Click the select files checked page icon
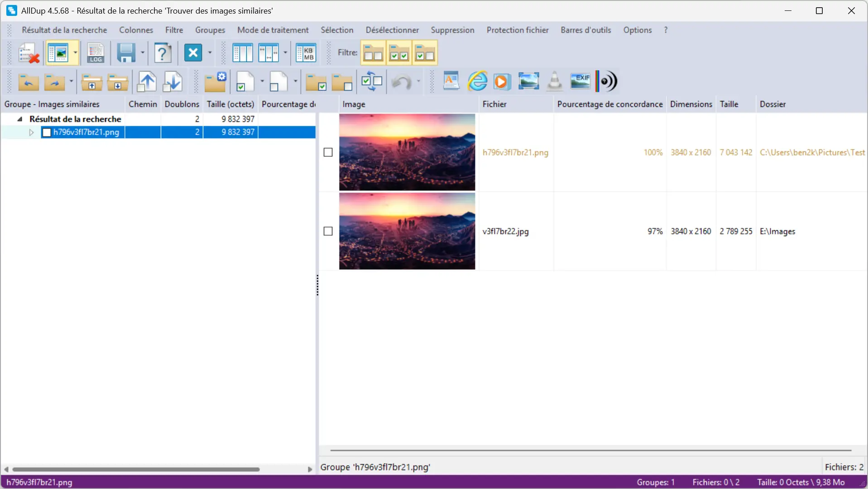 coord(245,82)
